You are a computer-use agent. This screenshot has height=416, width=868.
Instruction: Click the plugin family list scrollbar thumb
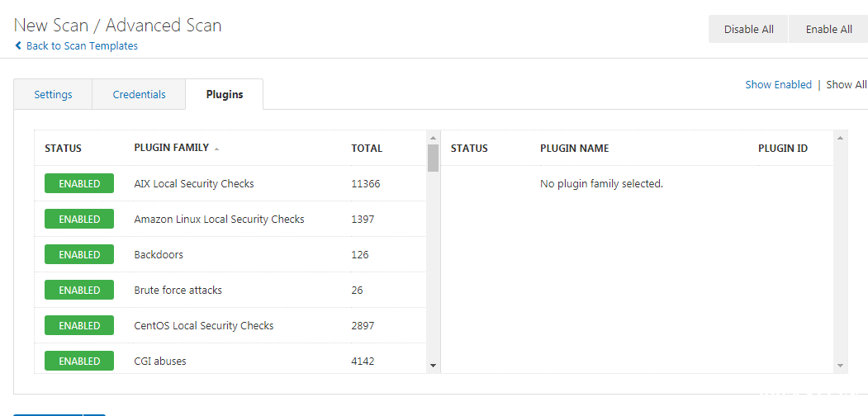[433, 158]
